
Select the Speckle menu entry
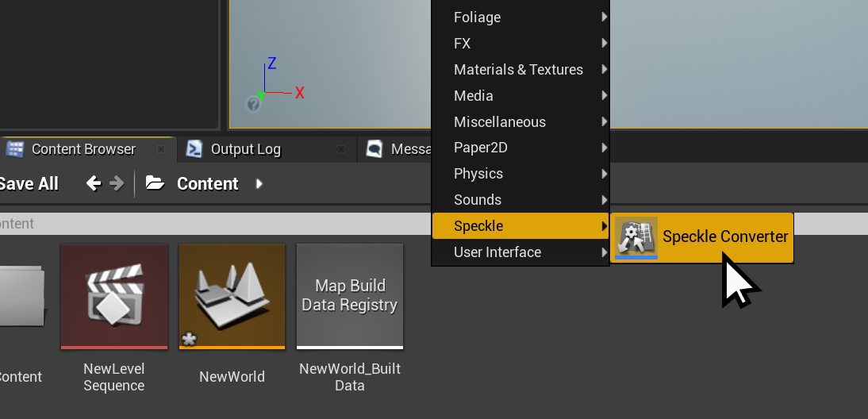(x=520, y=225)
